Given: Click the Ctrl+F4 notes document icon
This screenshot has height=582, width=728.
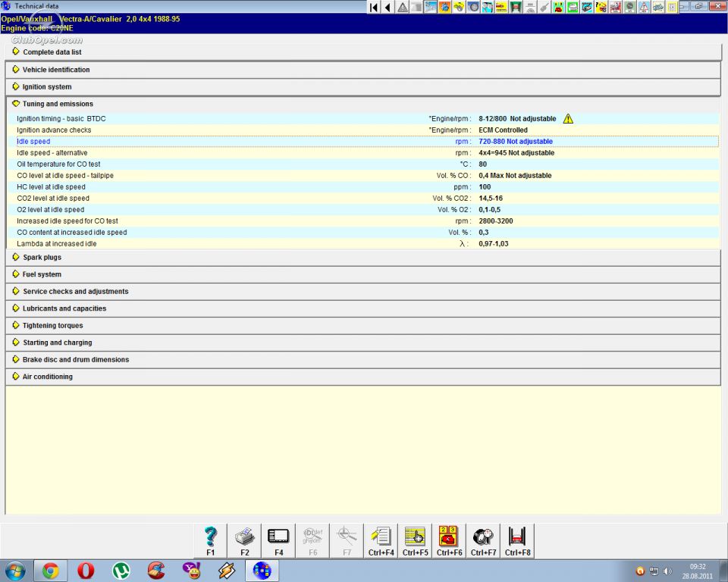Looking at the screenshot, I should pyautogui.click(x=381, y=540).
